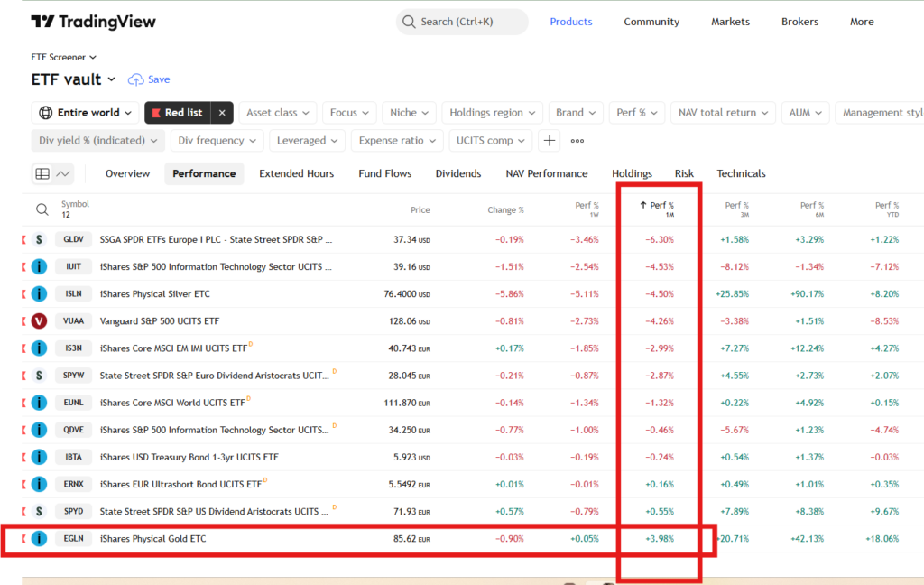The width and height of the screenshot is (924, 585).
Task: Click the Vanguard VUAA logo icon
Action: click(39, 321)
